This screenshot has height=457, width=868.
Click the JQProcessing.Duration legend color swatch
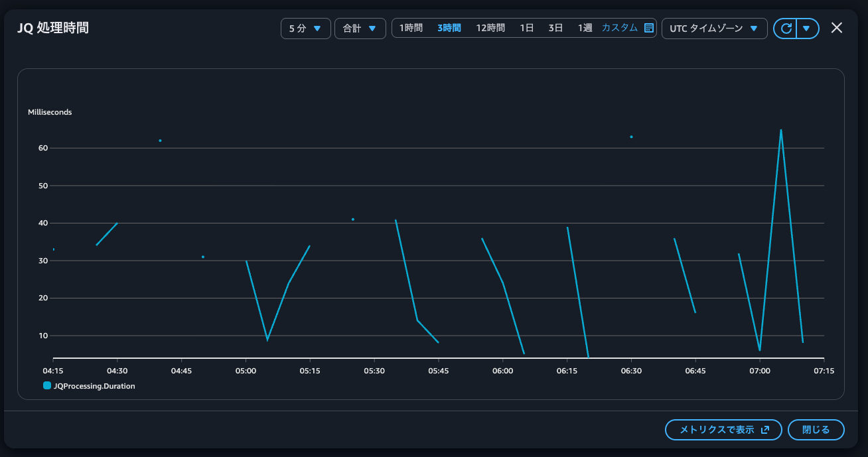pos(47,385)
